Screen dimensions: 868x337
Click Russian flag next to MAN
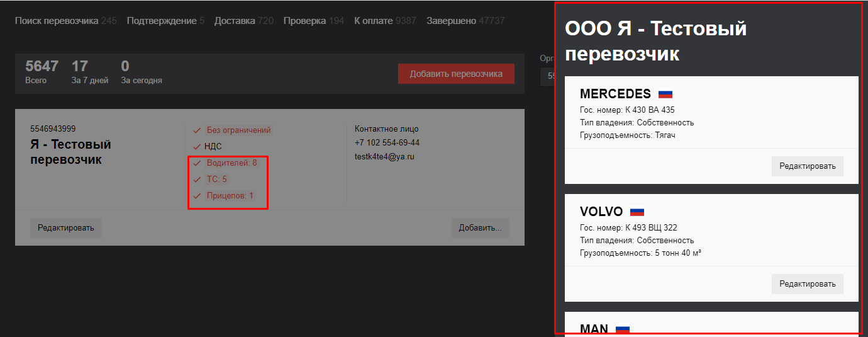pyautogui.click(x=623, y=329)
